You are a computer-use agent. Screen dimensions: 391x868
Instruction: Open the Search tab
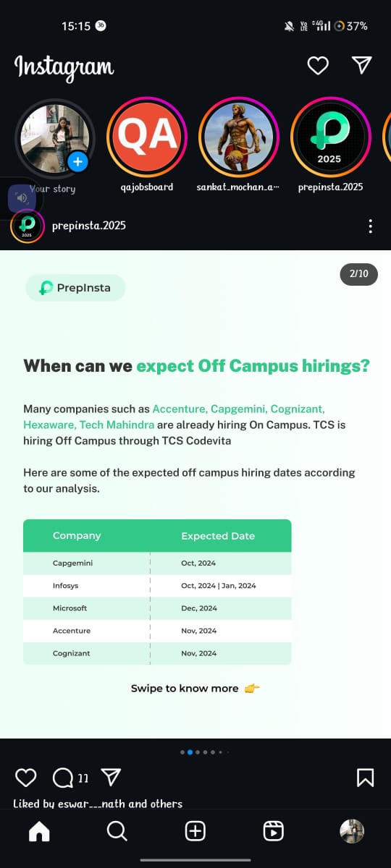(x=117, y=831)
